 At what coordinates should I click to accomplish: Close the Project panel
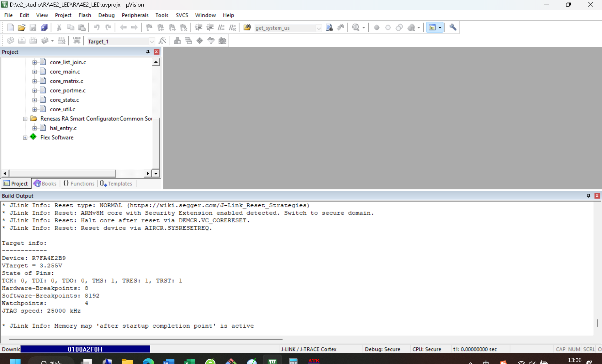click(156, 52)
